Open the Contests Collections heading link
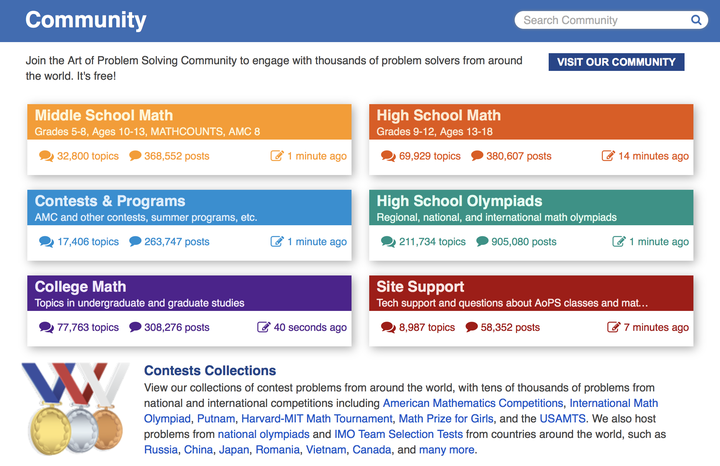 point(210,371)
